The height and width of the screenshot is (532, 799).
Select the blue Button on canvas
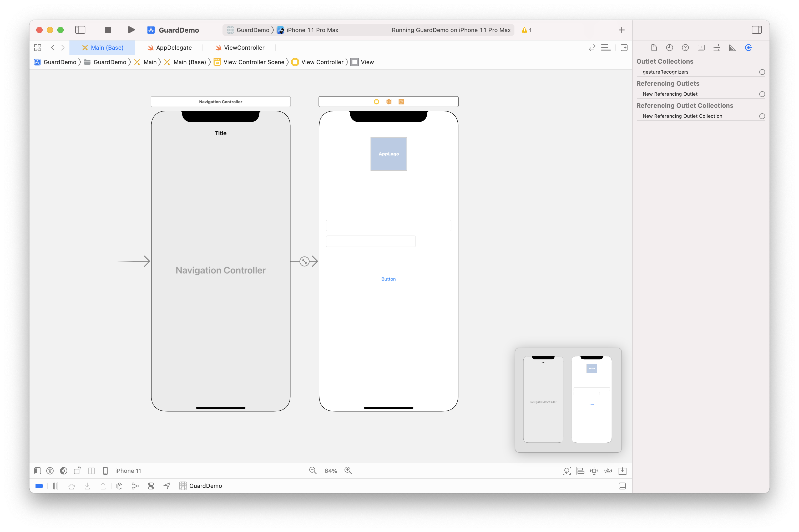tap(388, 279)
